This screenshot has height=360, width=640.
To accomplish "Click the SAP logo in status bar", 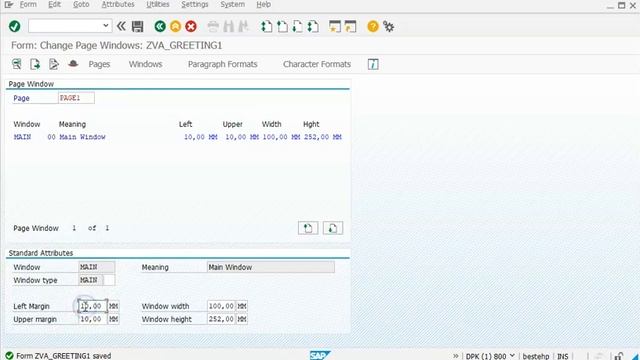I will click(x=320, y=355).
